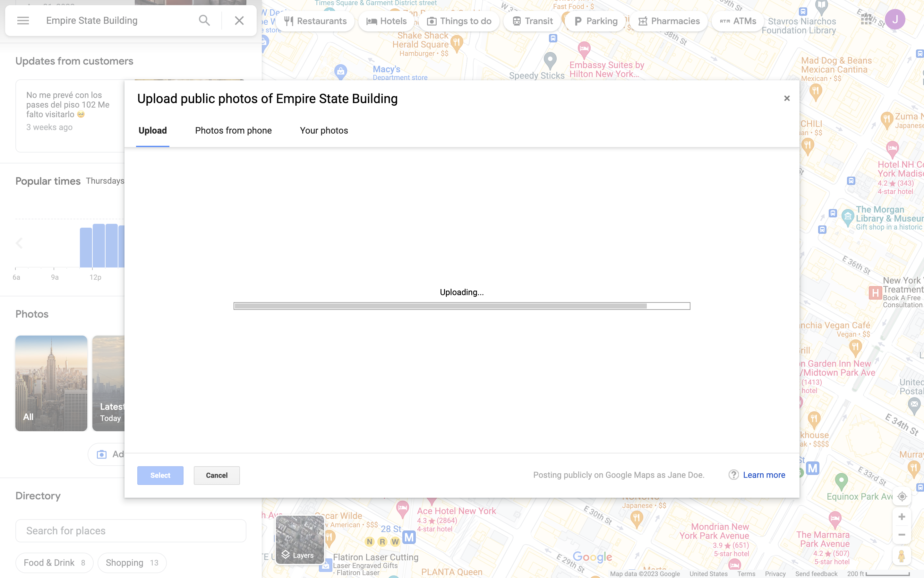This screenshot has height=578, width=924.
Task: Cancel the photo upload
Action: pyautogui.click(x=217, y=475)
